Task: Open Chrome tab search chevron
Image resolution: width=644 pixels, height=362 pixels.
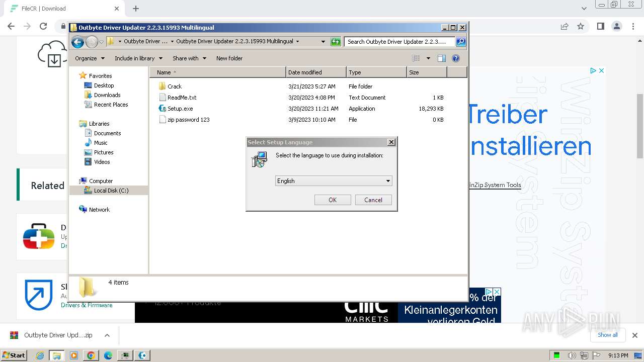Action: (584, 9)
